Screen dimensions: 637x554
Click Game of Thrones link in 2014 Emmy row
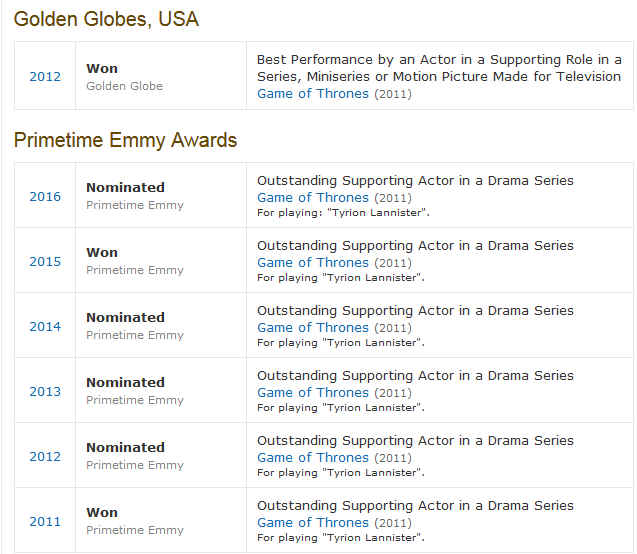click(313, 328)
